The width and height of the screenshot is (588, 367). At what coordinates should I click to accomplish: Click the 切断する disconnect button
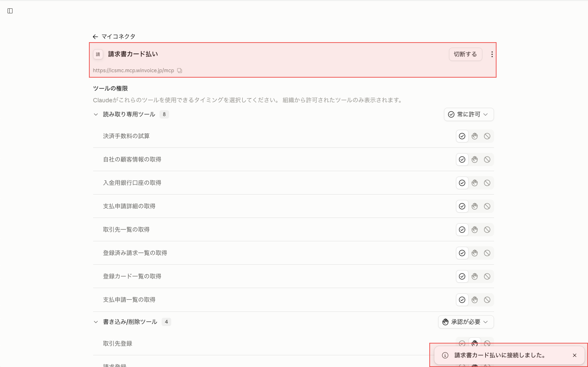465,54
